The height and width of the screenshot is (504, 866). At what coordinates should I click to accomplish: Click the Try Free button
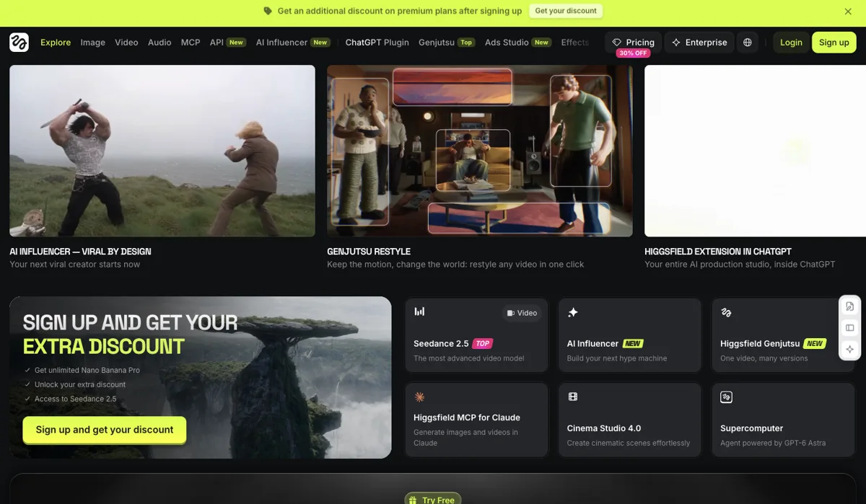click(x=432, y=499)
